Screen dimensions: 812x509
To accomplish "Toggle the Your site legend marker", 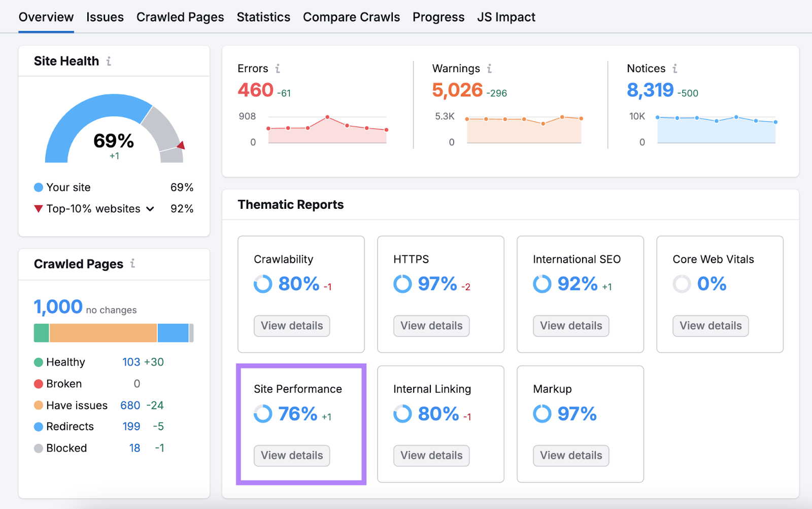I will (38, 187).
